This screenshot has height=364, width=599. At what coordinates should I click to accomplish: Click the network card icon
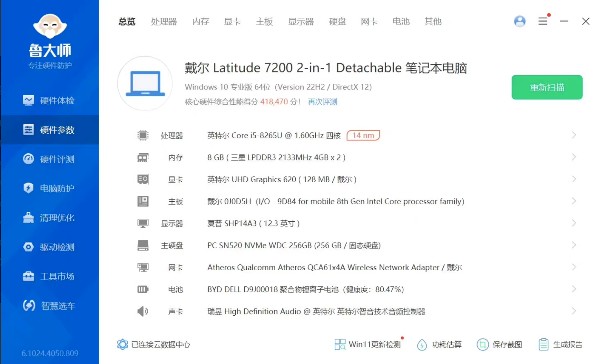tap(143, 267)
